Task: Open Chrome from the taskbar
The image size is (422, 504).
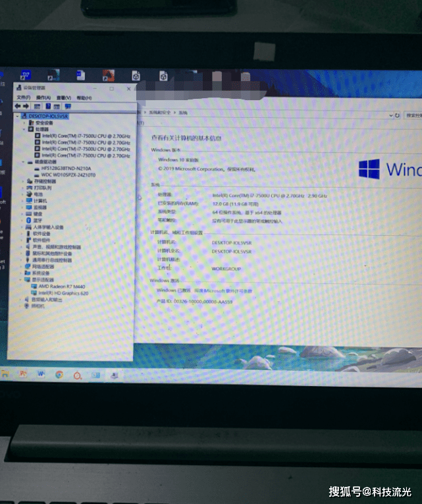Action: pyautogui.click(x=59, y=374)
